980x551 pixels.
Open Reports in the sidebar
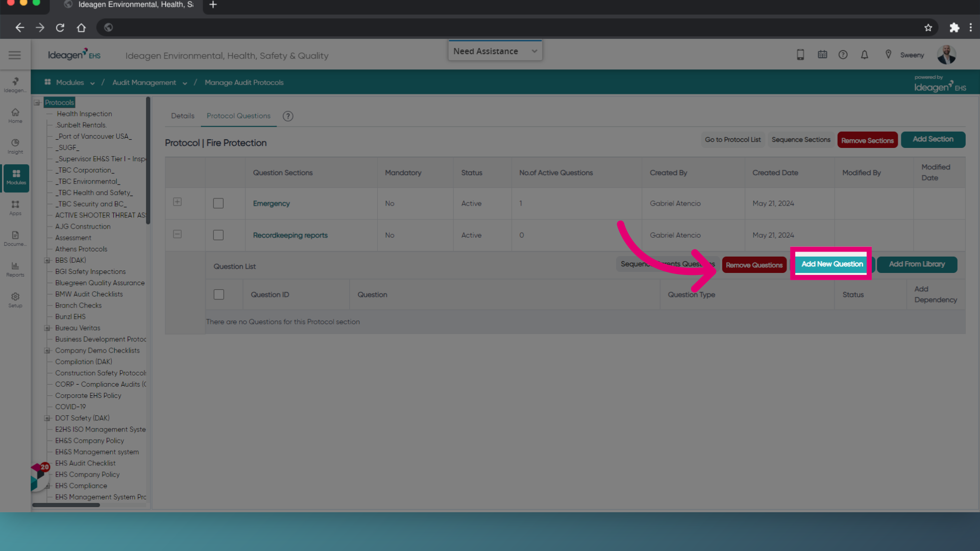click(15, 269)
